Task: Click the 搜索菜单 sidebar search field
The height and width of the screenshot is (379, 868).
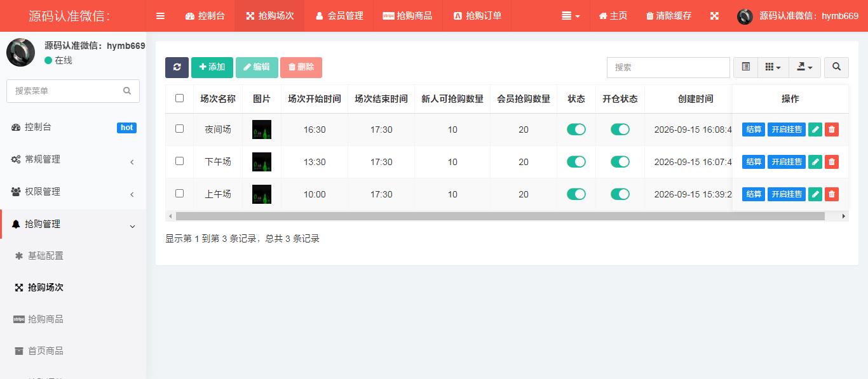Action: 73,91
